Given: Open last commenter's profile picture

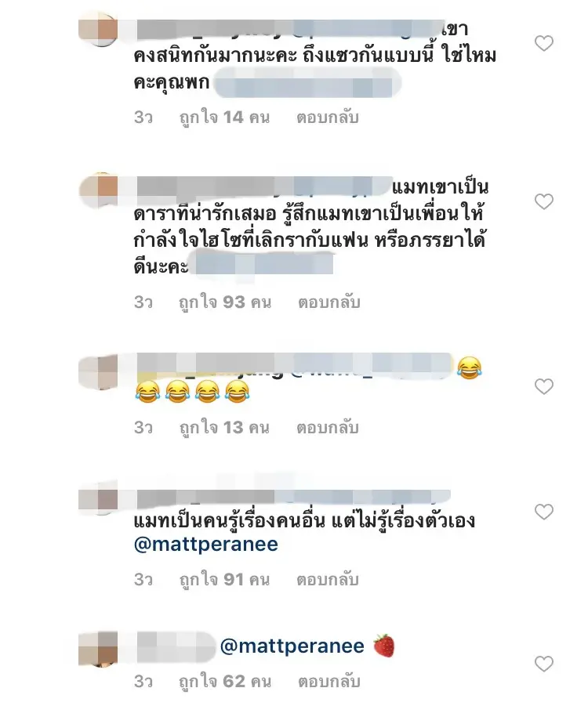Looking at the screenshot, I should click(x=98, y=649).
